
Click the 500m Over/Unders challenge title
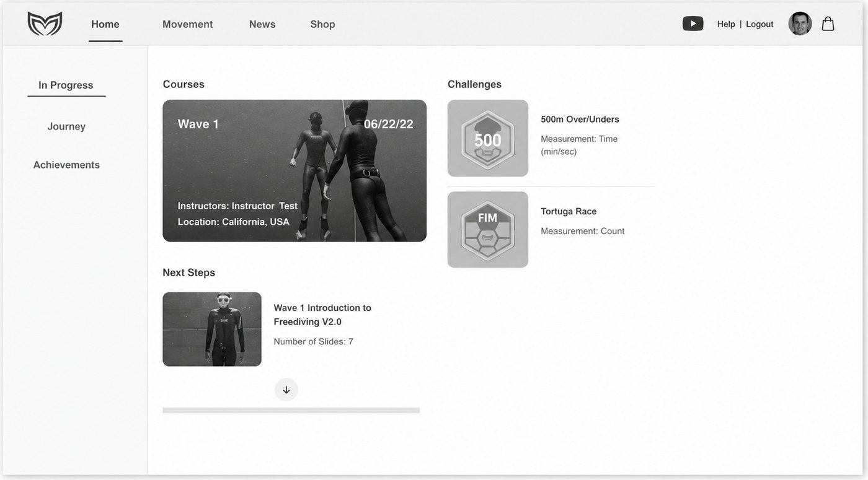coord(580,119)
